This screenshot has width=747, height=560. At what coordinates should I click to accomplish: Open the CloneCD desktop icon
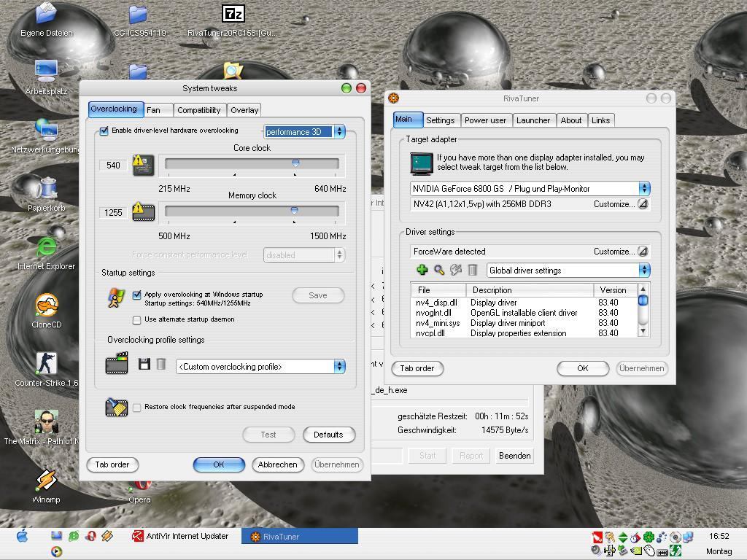[x=46, y=306]
